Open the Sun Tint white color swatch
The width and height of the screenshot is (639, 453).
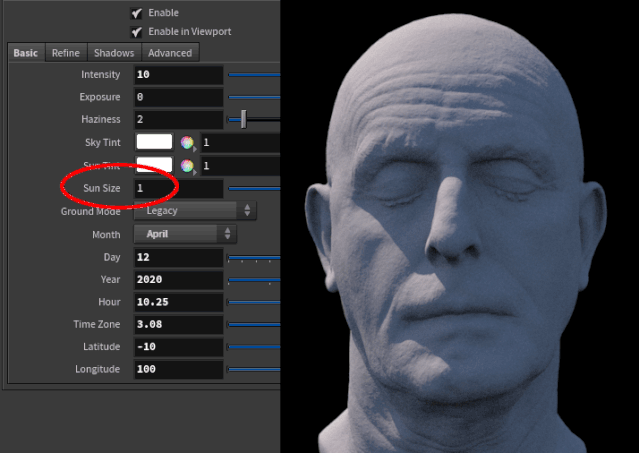tap(154, 165)
